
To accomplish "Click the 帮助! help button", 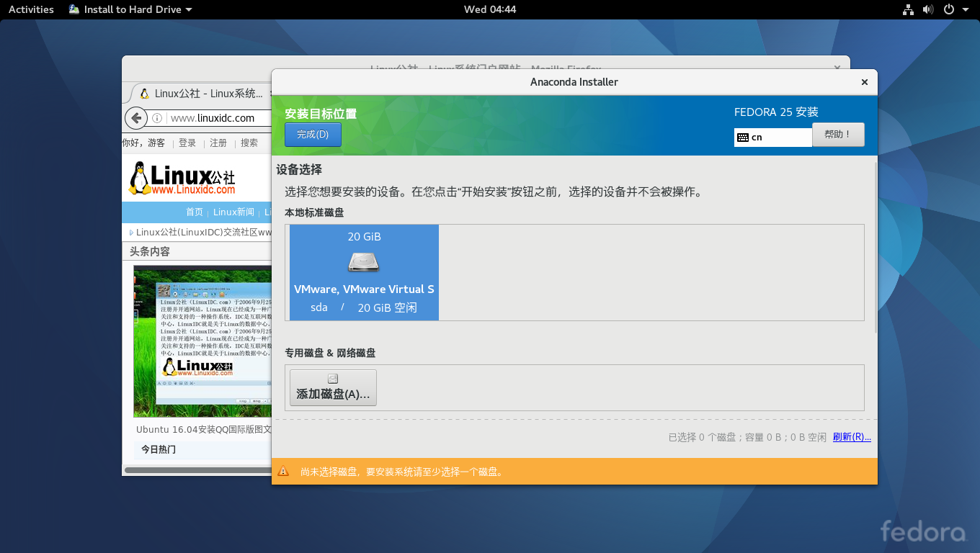I will tap(838, 135).
